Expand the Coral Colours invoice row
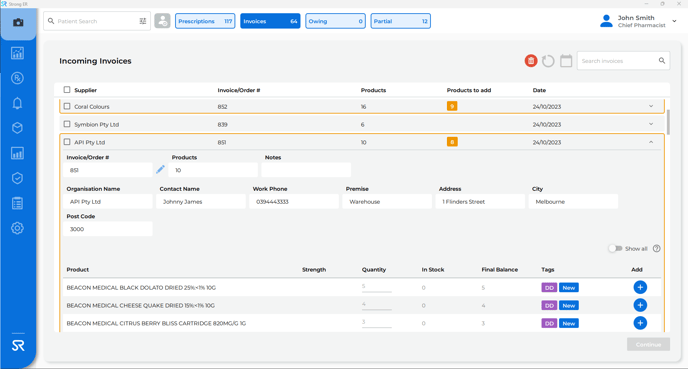The height and width of the screenshot is (369, 688). [x=651, y=106]
